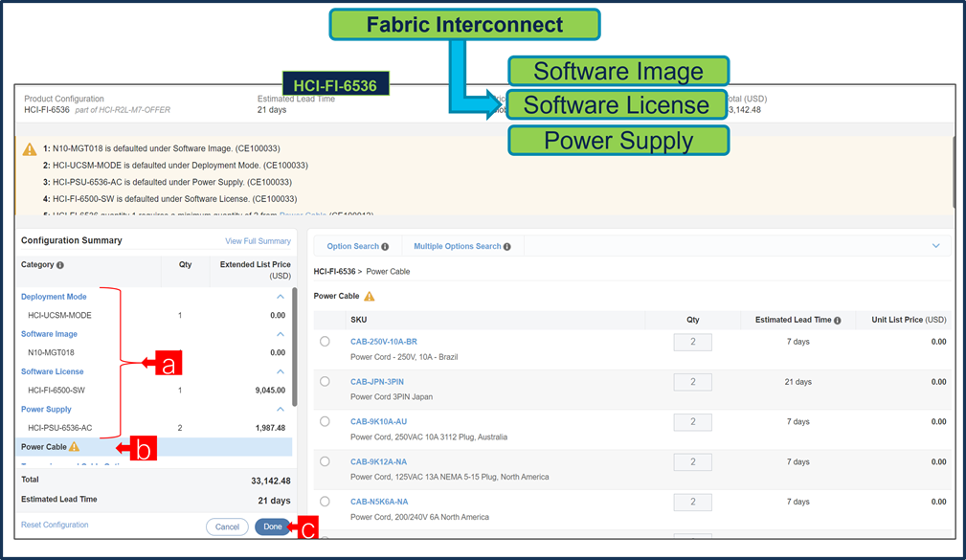This screenshot has height=560, width=966.
Task: Click warning icon next to Power Cable heading
Action: coord(369,297)
